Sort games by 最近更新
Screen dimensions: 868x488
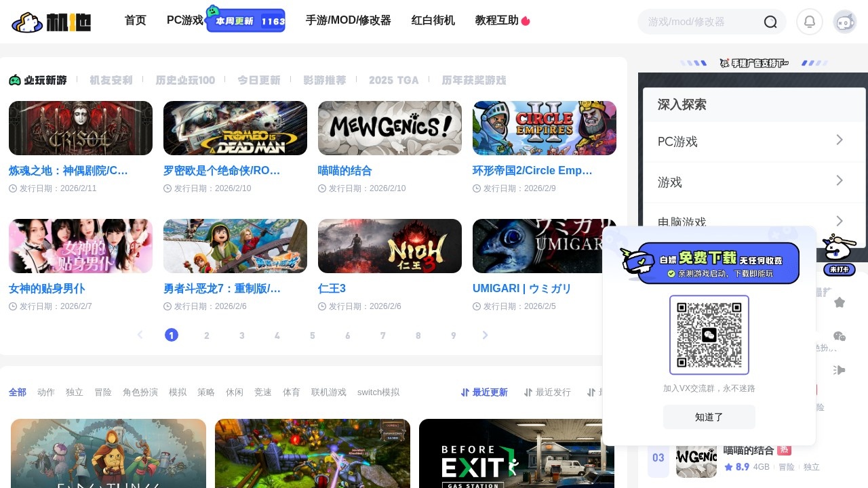coord(484,392)
